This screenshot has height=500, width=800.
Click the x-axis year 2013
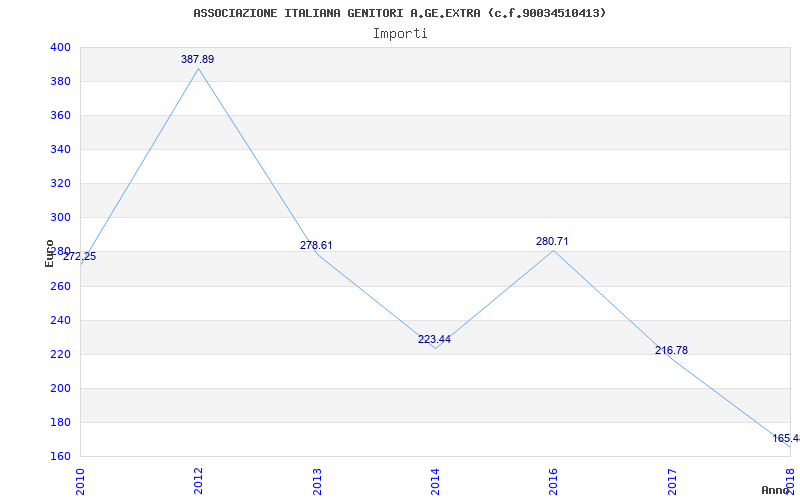click(317, 482)
